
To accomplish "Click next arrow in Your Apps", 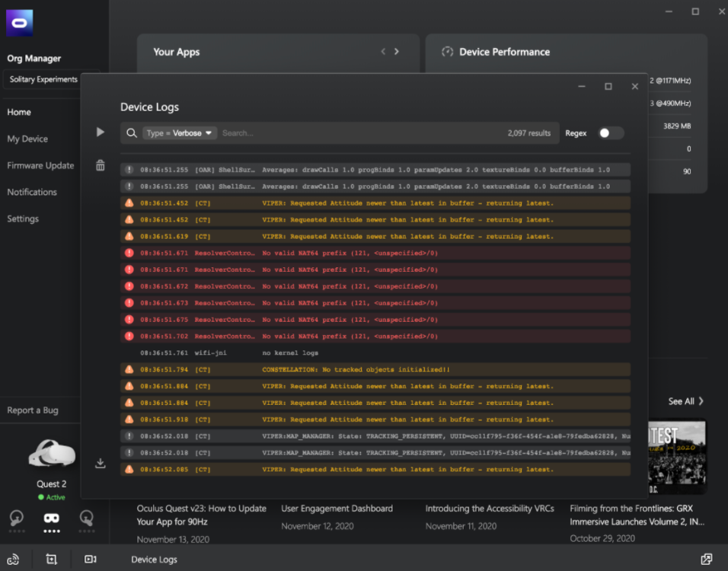I will [397, 52].
